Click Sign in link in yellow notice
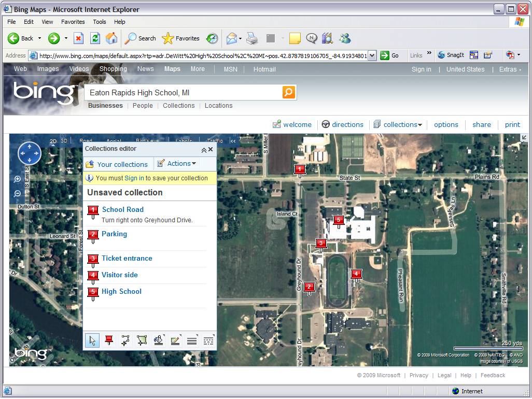Screen dimensions: 532x399 click(134, 178)
